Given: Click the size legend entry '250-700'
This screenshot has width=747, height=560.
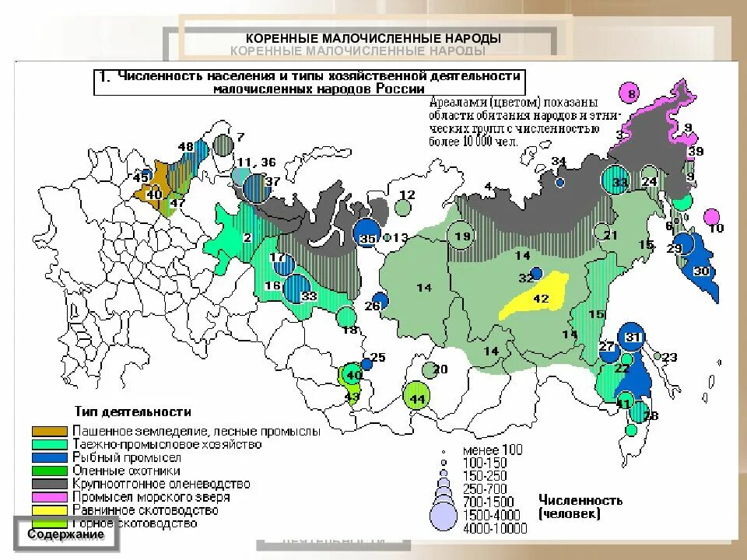Looking at the screenshot, I should pos(485,489).
